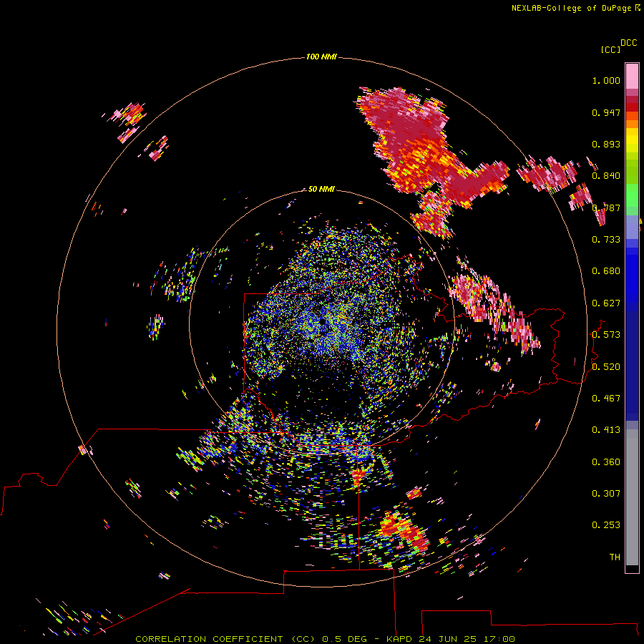Select the 1.000 scale value
The height and width of the screenshot is (644, 644).
(606, 80)
